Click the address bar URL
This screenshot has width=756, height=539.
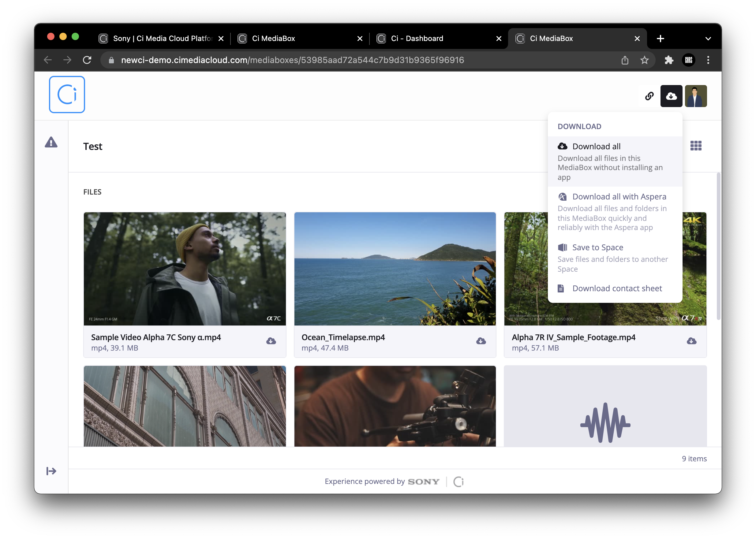pyautogui.click(x=292, y=60)
